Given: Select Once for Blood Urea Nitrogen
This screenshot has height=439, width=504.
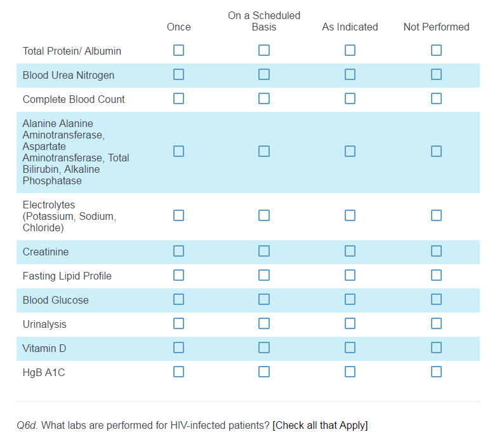Looking at the screenshot, I should [x=178, y=74].
